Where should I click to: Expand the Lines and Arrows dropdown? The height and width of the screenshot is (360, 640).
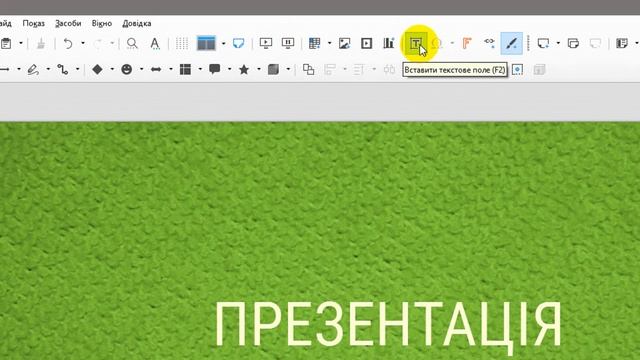point(19,70)
